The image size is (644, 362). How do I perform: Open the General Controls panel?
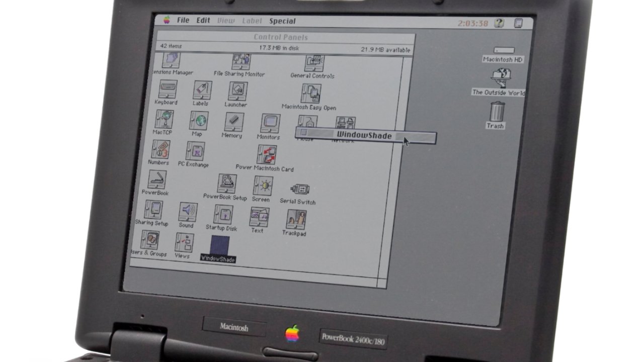tap(314, 64)
